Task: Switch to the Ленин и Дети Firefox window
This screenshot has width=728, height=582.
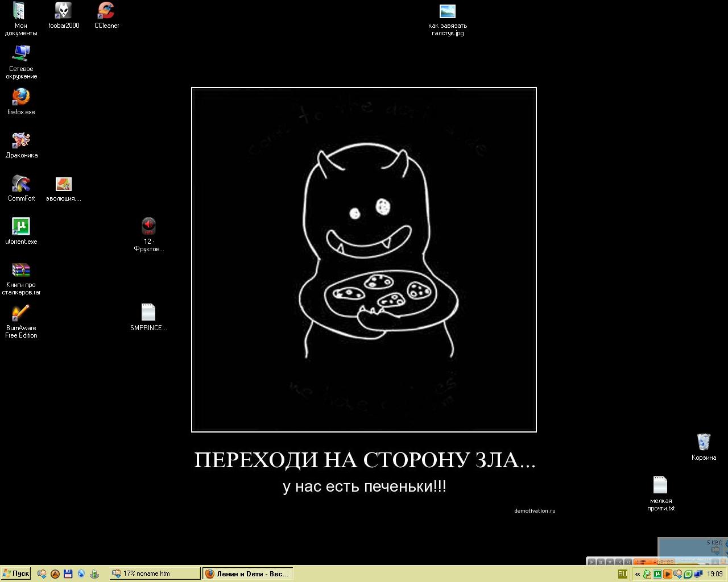Action: [x=248, y=573]
